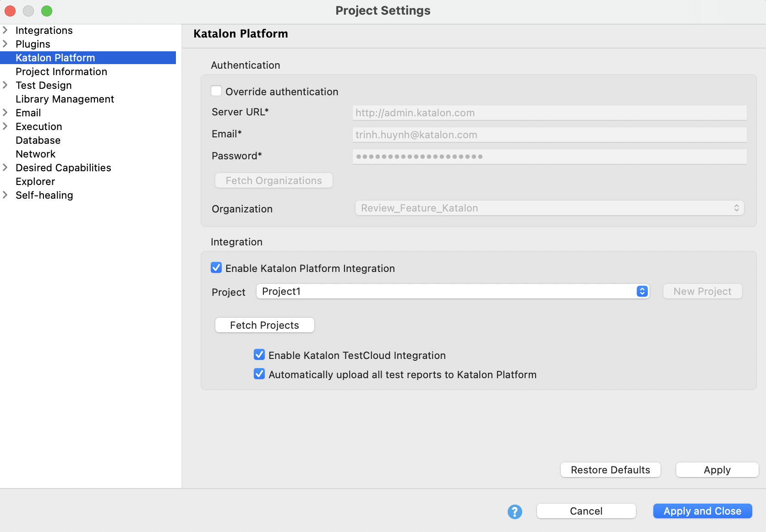766x532 pixels.
Task: Open Project Information settings
Action: [61, 71]
